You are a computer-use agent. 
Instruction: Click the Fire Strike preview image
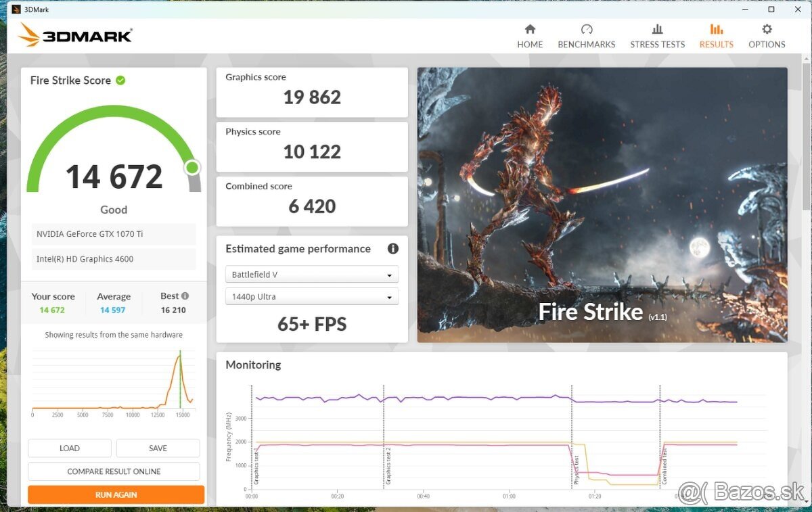602,204
